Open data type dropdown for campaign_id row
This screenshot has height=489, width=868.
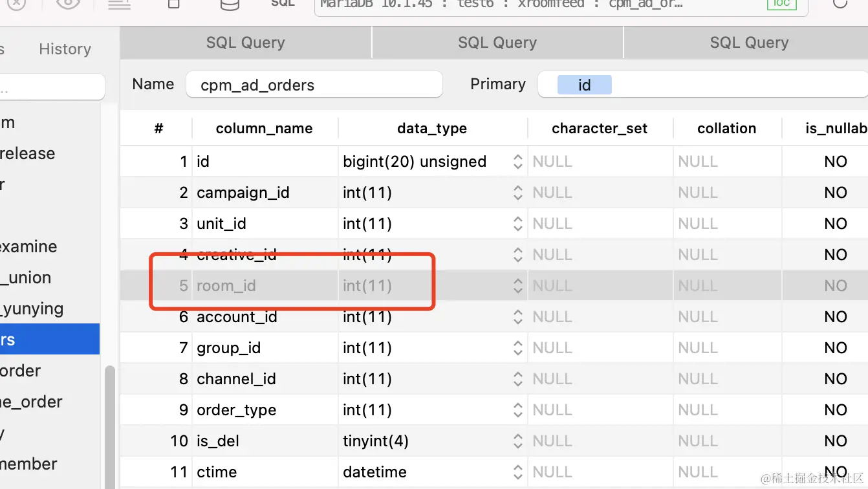(x=517, y=193)
